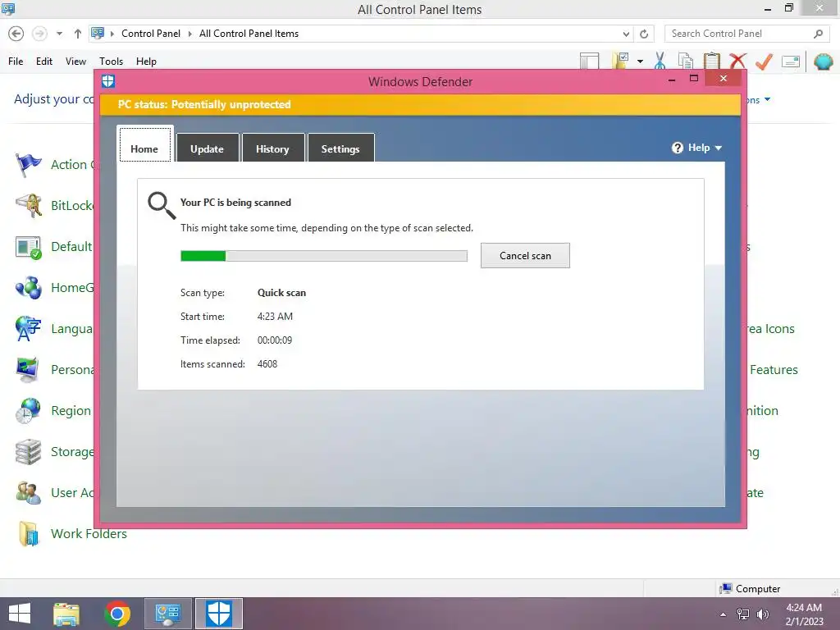Open Classic Shell settings shell icon
This screenshot has width=840, height=630.
tap(824, 61)
